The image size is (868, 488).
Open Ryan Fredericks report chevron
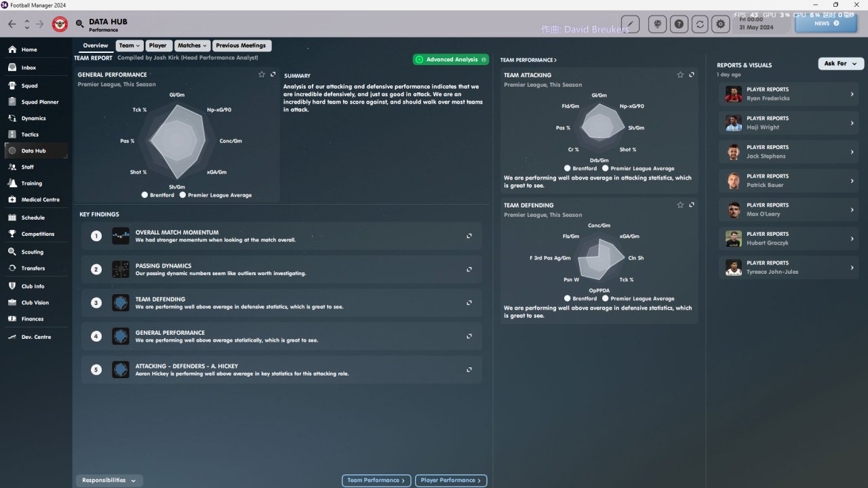(852, 94)
